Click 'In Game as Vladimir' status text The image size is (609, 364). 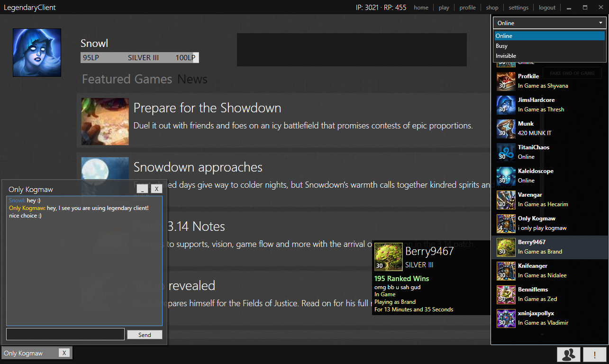tap(543, 323)
